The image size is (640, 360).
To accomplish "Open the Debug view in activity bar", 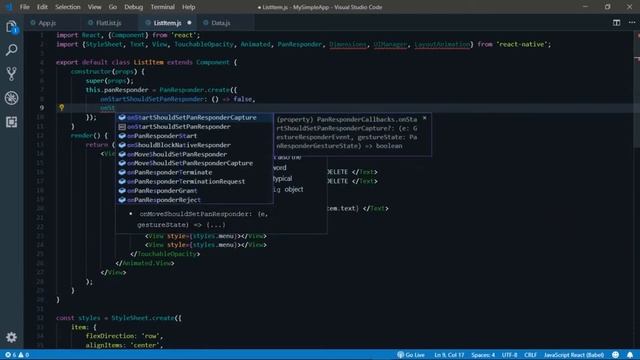I will click(11, 98).
